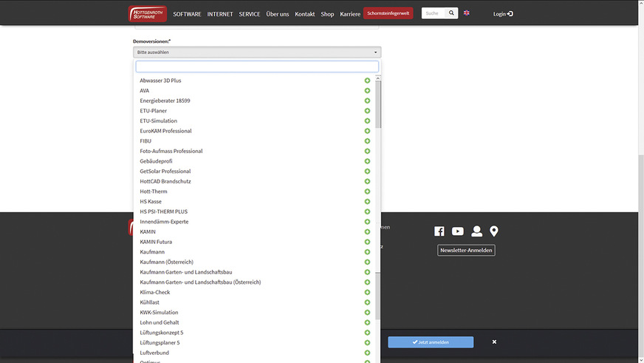Click the Schornsteinfegerwelt button
The width and height of the screenshot is (644, 363).
point(388,13)
